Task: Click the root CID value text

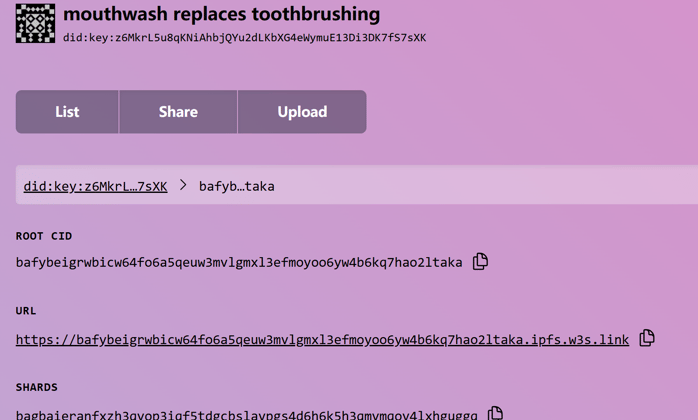Action: (x=239, y=262)
